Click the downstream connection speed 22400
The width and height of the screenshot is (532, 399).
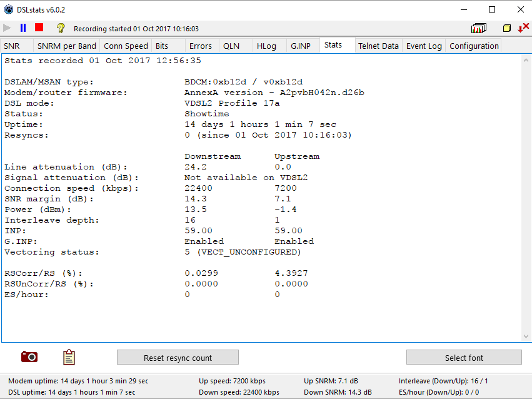point(198,188)
